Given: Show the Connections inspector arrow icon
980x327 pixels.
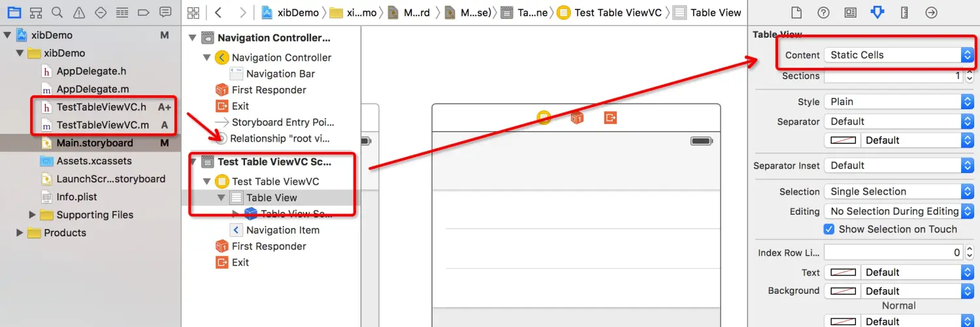Looking at the screenshot, I should click(932, 12).
